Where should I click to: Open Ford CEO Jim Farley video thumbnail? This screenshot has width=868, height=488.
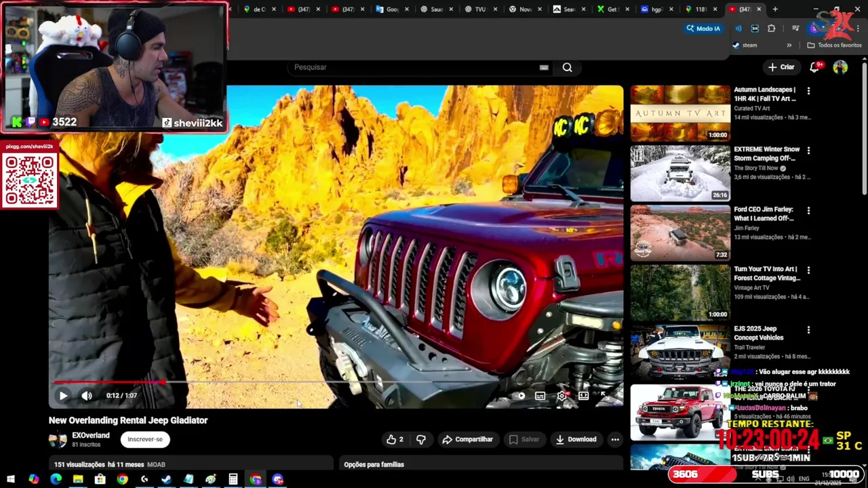click(680, 233)
